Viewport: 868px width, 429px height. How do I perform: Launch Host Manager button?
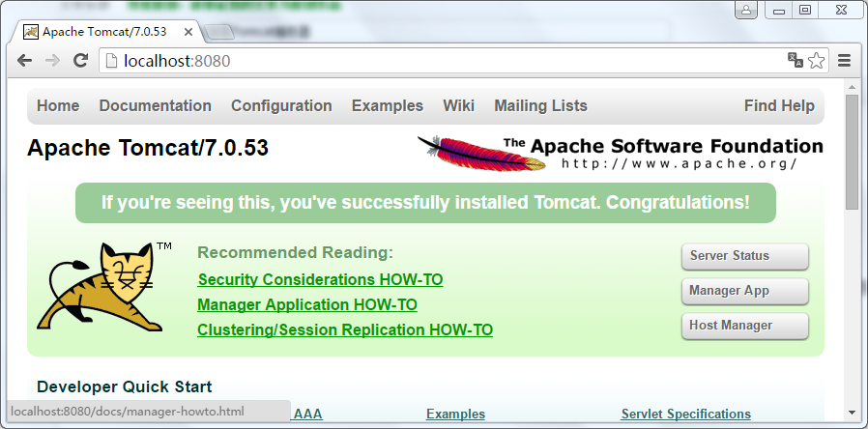(x=745, y=326)
